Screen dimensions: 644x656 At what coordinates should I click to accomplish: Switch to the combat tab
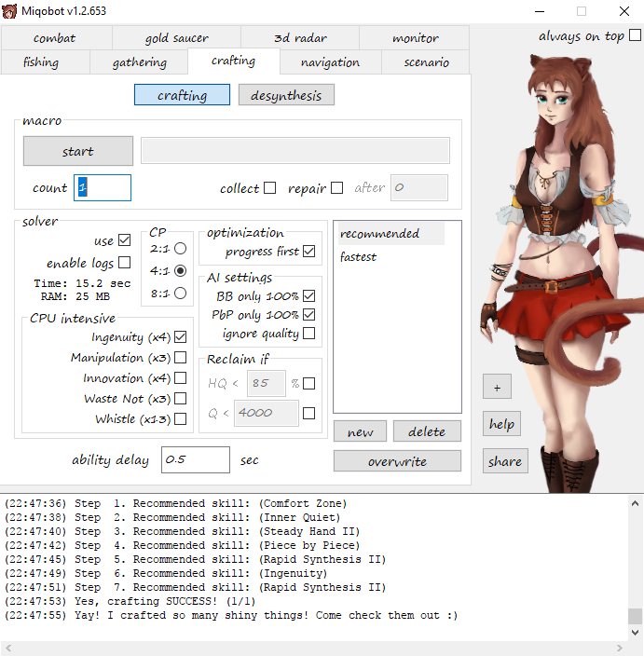click(56, 38)
